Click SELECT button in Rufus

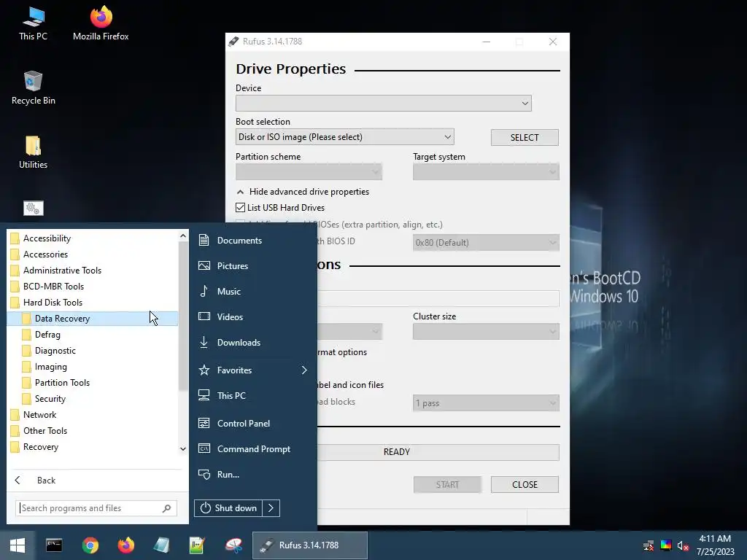[x=525, y=138]
